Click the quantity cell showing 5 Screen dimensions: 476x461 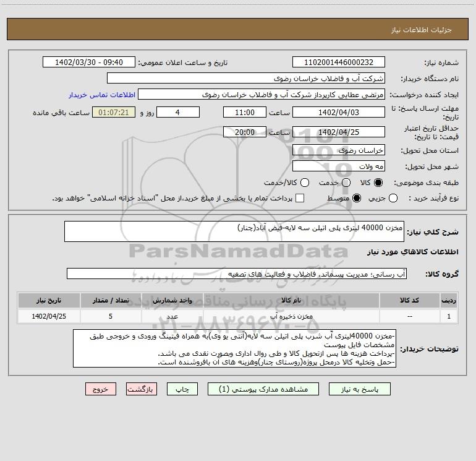coord(111,316)
